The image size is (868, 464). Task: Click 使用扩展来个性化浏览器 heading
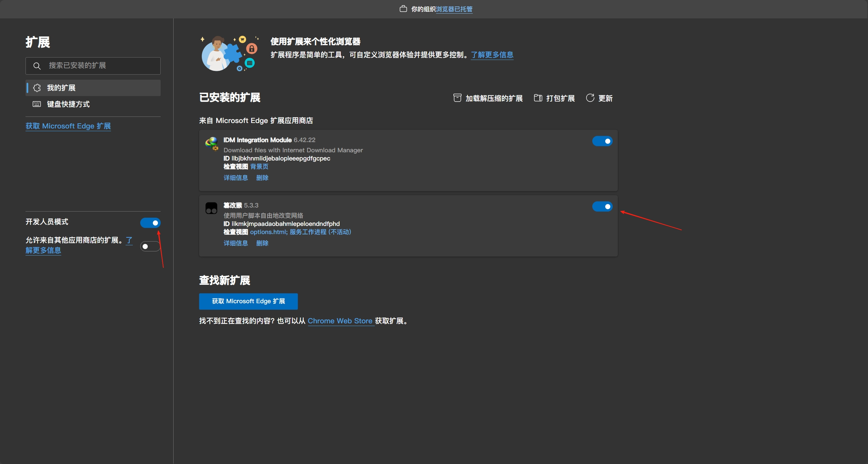316,42
